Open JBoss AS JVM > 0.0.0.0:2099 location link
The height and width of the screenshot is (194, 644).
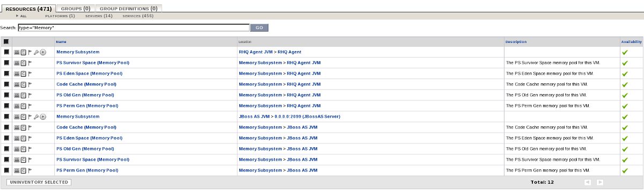click(290, 117)
